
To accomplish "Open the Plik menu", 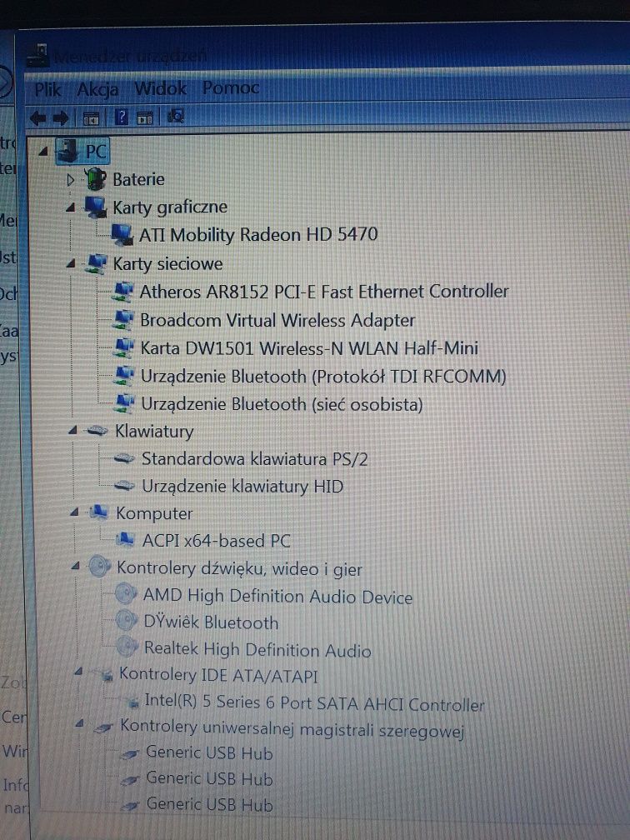I will point(47,89).
